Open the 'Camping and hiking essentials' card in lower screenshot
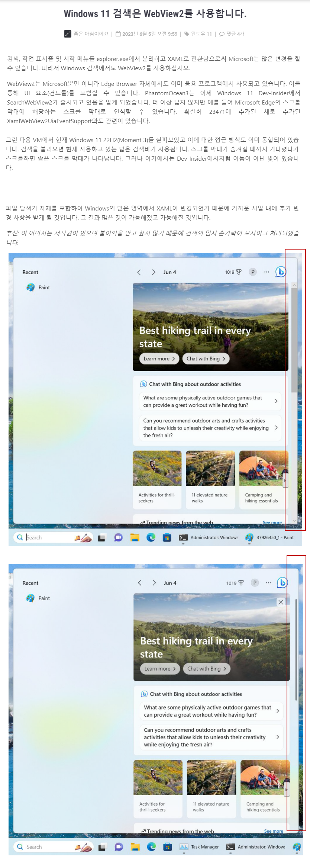The height and width of the screenshot is (868, 310). coord(265,789)
